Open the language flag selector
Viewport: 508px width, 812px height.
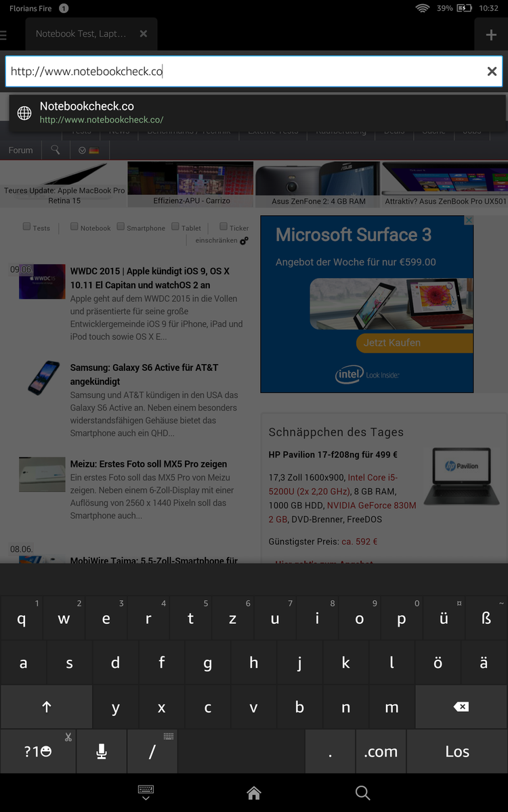click(89, 150)
